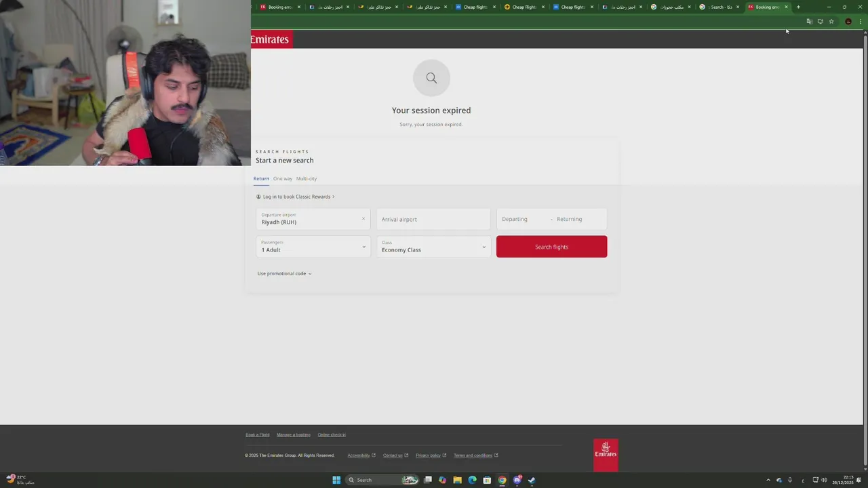Open the notification bell in system tray

coord(859,480)
